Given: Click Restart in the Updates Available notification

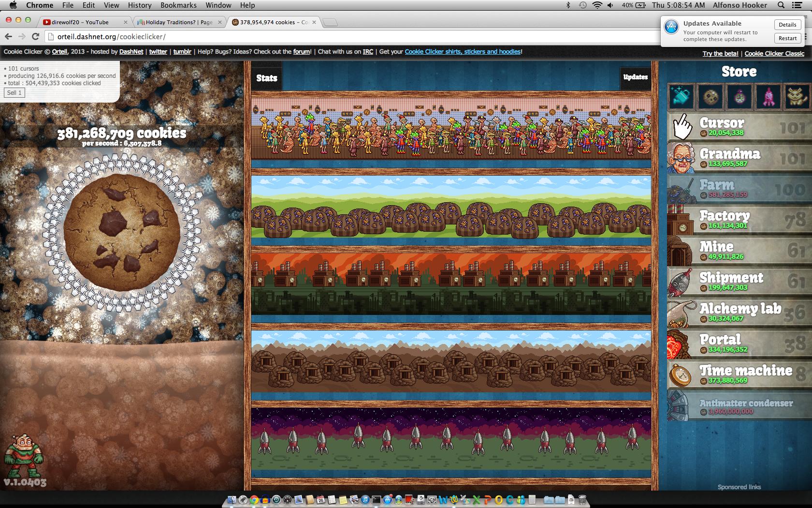Looking at the screenshot, I should [787, 38].
